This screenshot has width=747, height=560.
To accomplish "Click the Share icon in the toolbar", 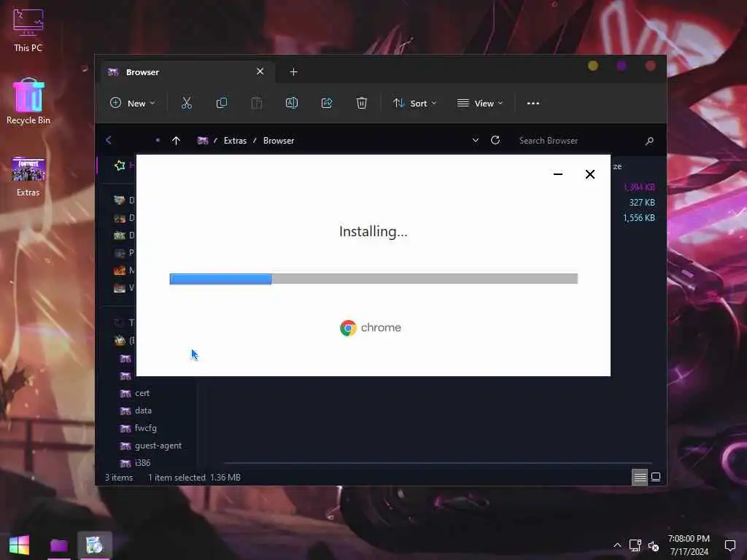I will [x=327, y=103].
